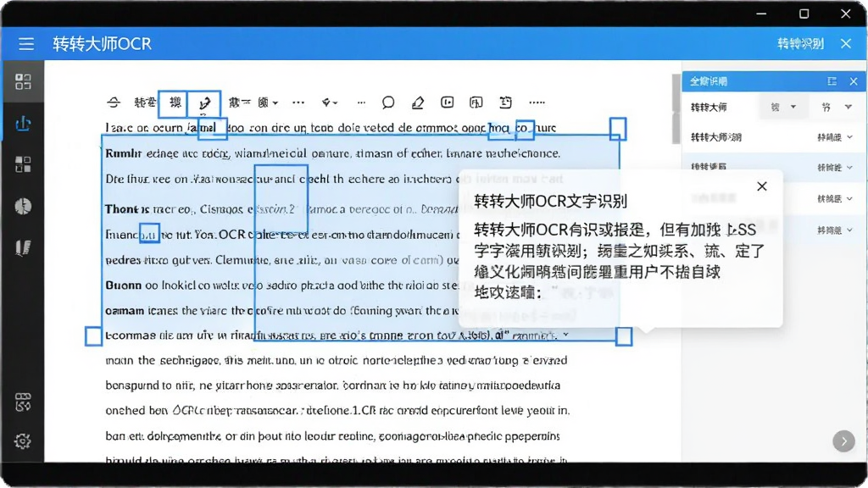Open the rightmost dropdown in the 转转大师 row

pyautogui.click(x=837, y=107)
